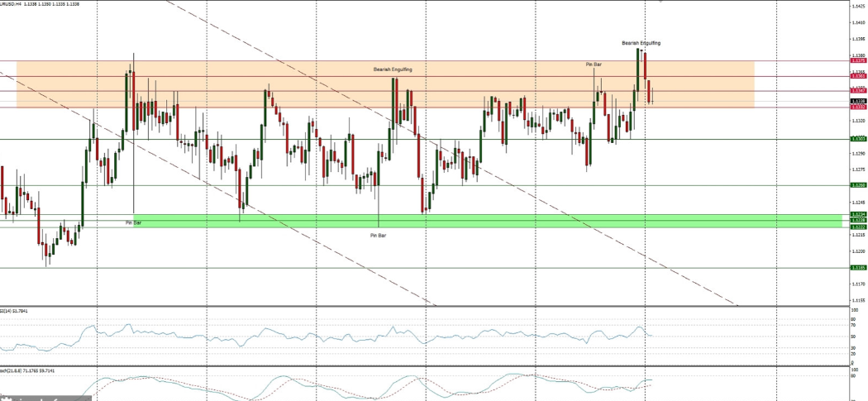Click the green 1.1185 price tag

click(857, 268)
